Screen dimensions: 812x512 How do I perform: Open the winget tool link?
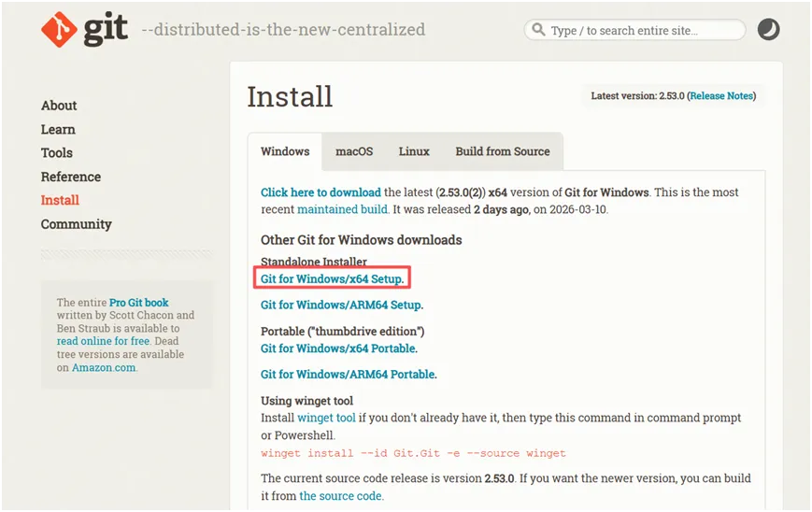coord(326,418)
